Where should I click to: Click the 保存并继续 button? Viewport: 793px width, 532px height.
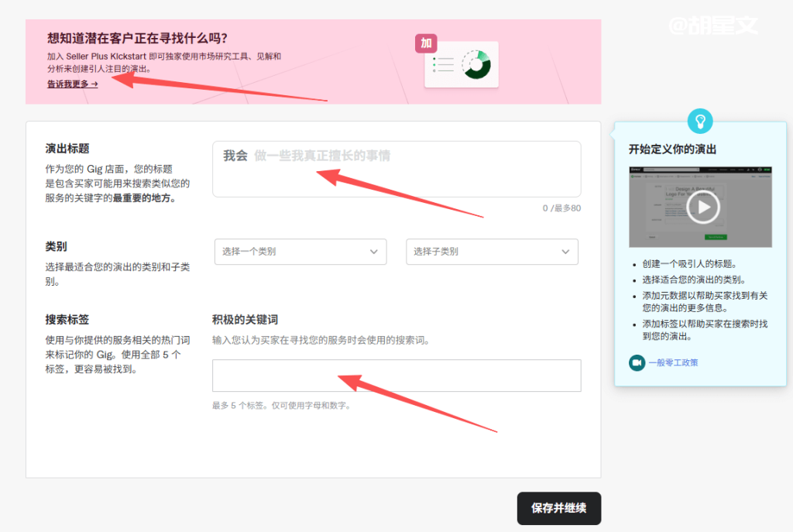tap(558, 508)
